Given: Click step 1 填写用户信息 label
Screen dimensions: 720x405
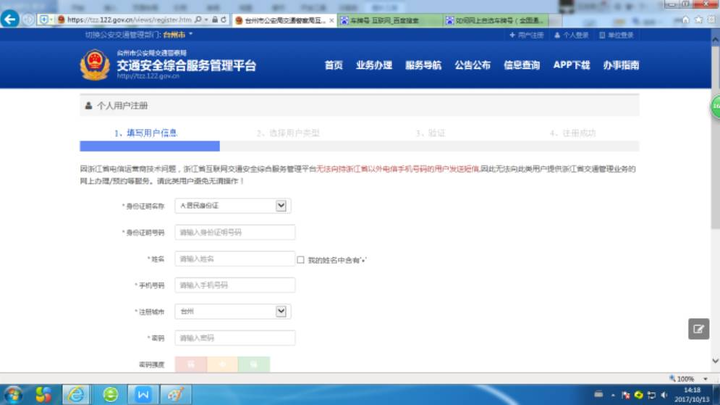Looking at the screenshot, I should (146, 133).
